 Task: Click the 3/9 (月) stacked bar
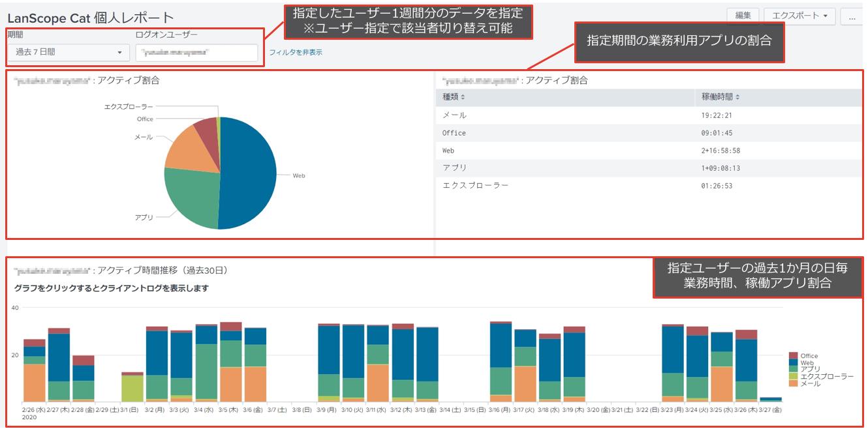(x=329, y=362)
